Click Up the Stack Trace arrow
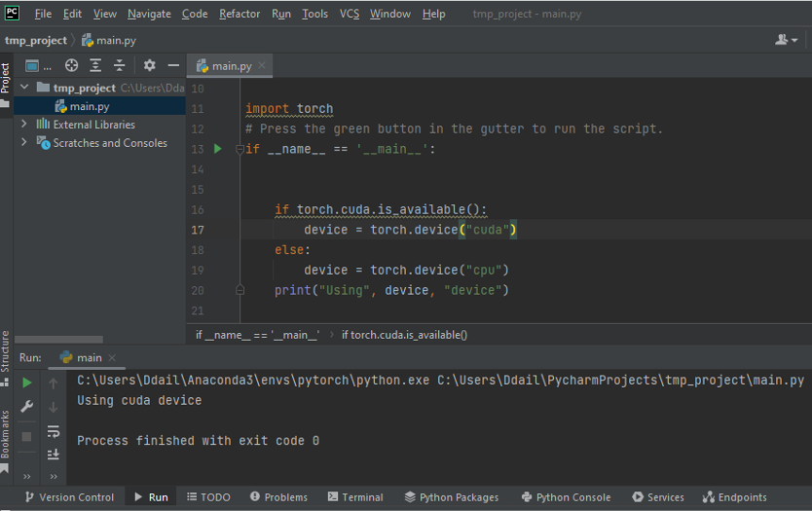This screenshot has height=511, width=812. 53,383
